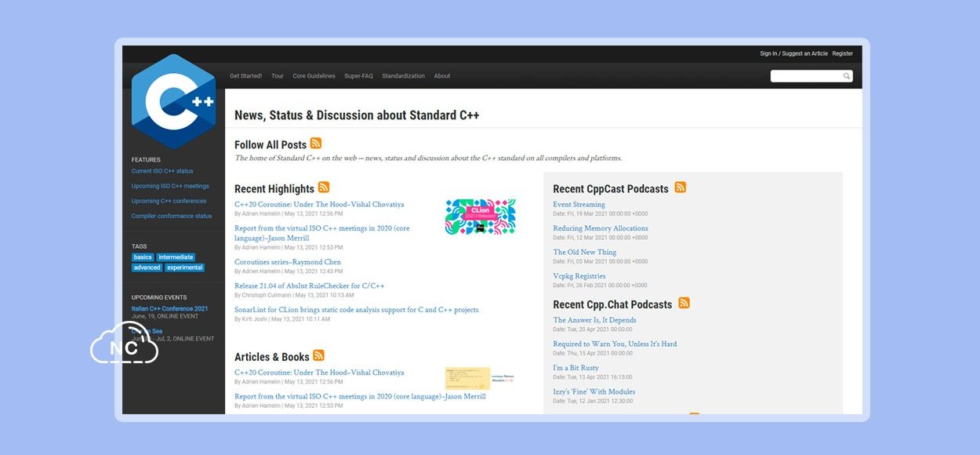Viewport: 980px width, 455px height.
Task: Go to Core Guidelines in the nav bar
Action: (x=314, y=76)
